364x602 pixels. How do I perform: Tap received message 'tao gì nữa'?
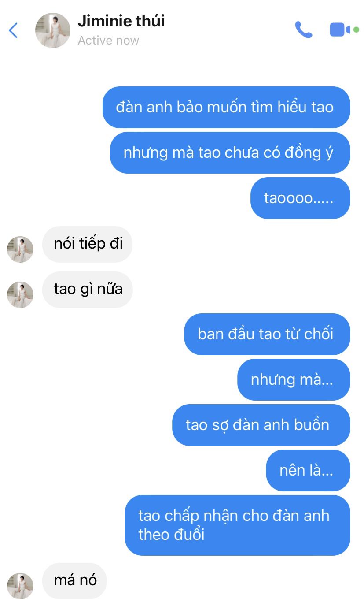87,290
